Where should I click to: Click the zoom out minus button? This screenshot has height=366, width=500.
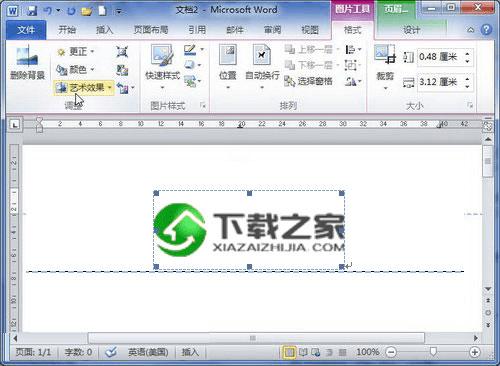[391, 352]
